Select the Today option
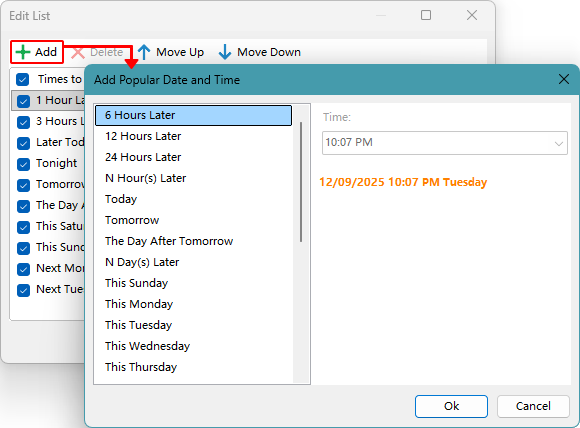Image resolution: width=580 pixels, height=428 pixels. tap(193, 199)
